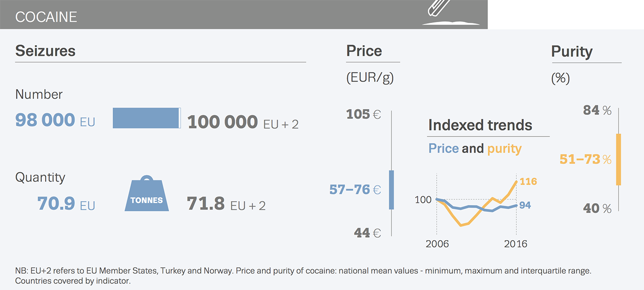Image resolution: width=644 pixels, height=290 pixels.
Task: Click the orange purity interquartile range bar
Action: [x=619, y=160]
